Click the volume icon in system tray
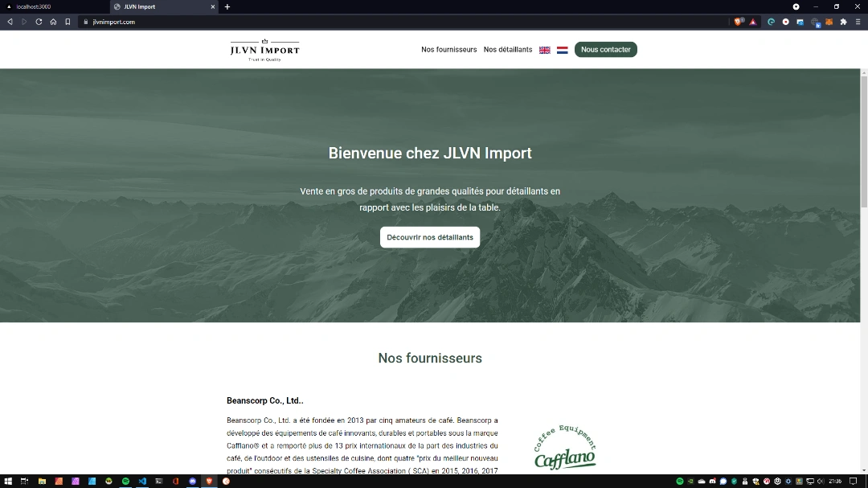The width and height of the screenshot is (868, 488). 821,482
